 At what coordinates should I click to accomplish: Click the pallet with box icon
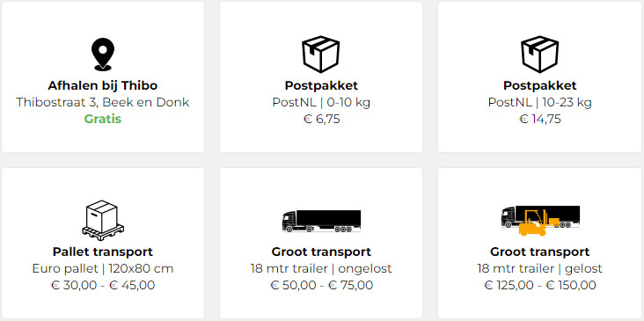103,221
